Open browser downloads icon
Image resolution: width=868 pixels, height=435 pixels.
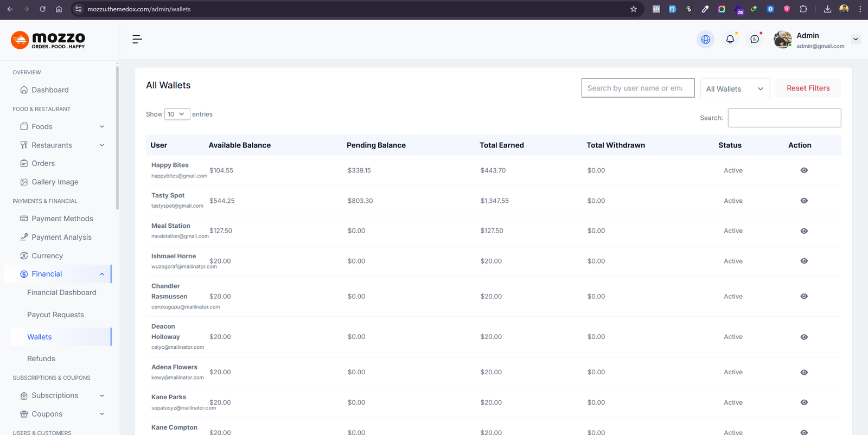[827, 9]
